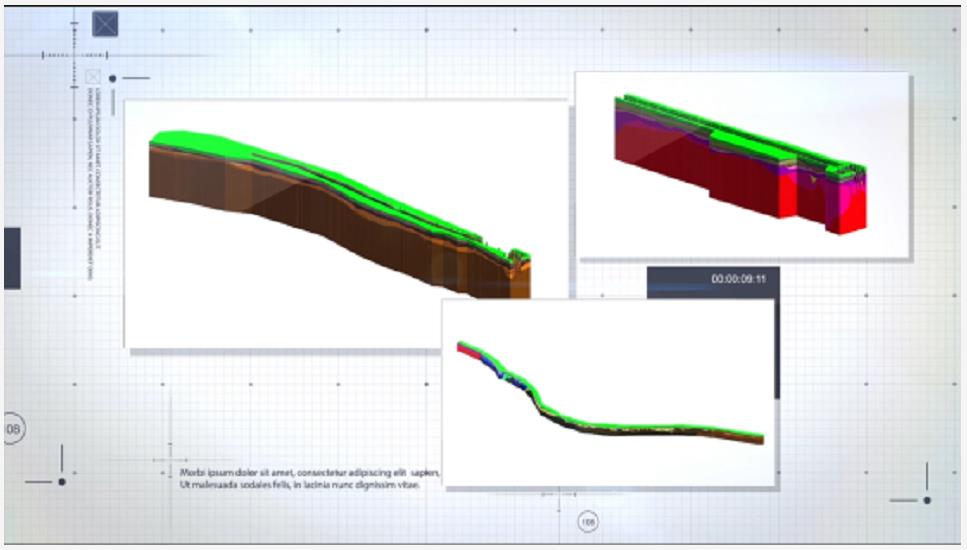Click the Lorem ipsum caption text
The height and width of the screenshot is (550, 967).
point(308,478)
